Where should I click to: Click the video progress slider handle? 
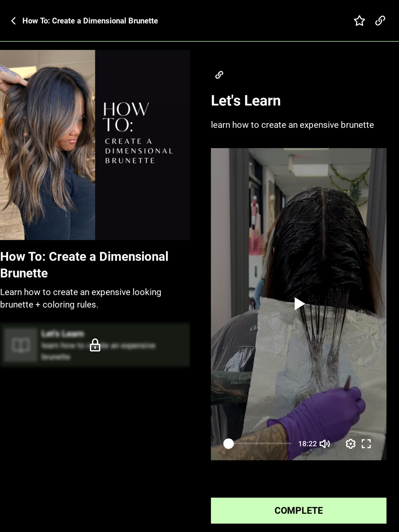coord(229,443)
